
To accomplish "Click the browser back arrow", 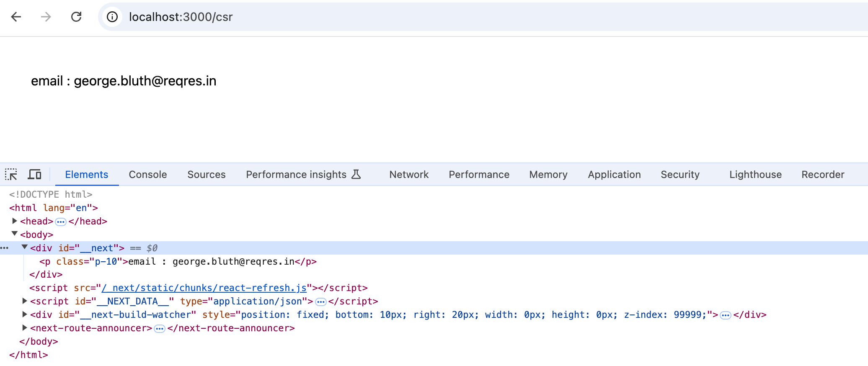I will [x=16, y=17].
